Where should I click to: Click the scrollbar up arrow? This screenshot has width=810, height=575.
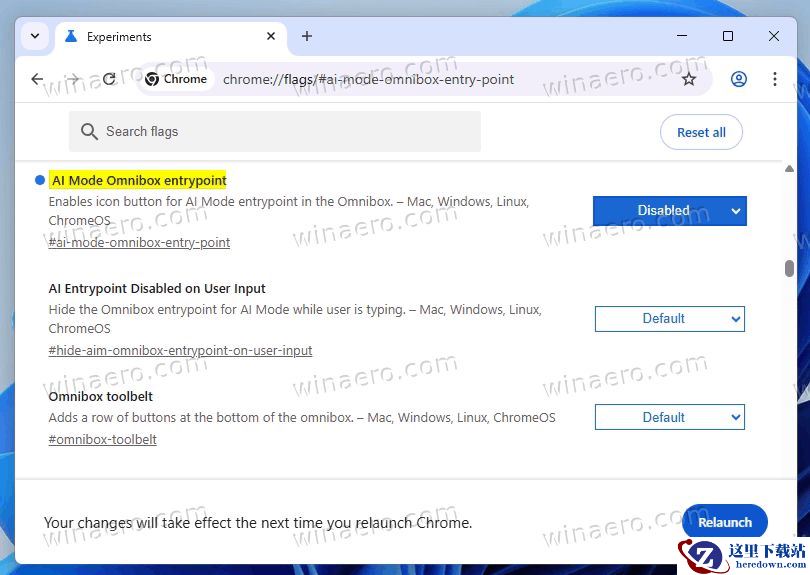[789, 169]
